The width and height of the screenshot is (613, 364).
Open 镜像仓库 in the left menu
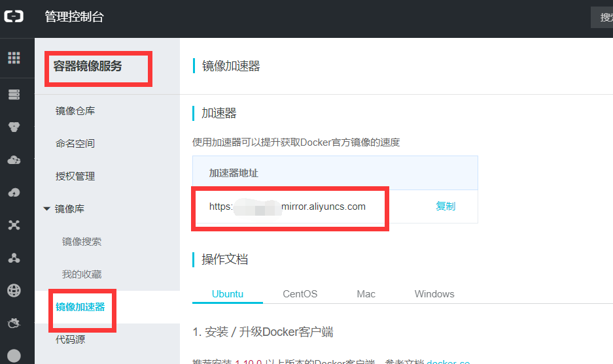(x=75, y=111)
